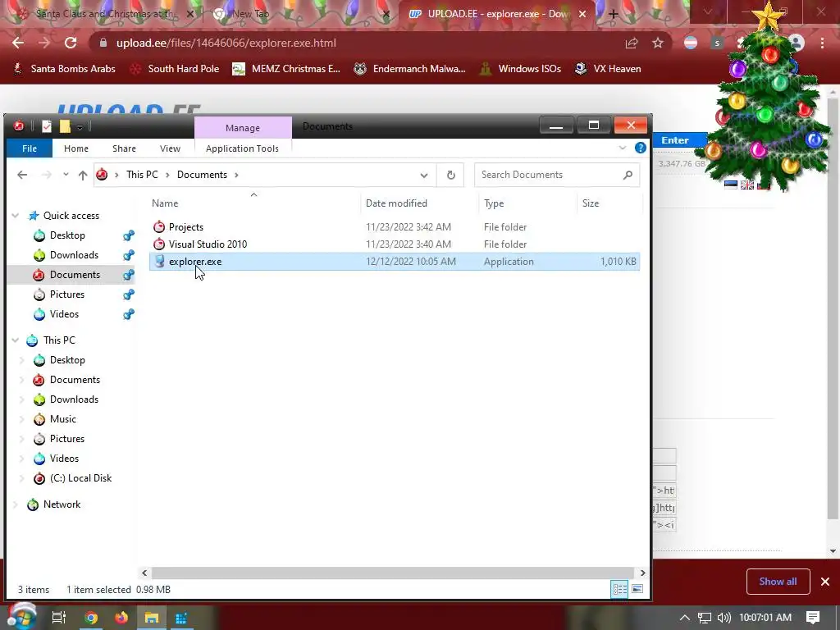Image resolution: width=840 pixels, height=630 pixels.
Task: Select the (C:) Local Disk icon
Action: (x=39, y=478)
